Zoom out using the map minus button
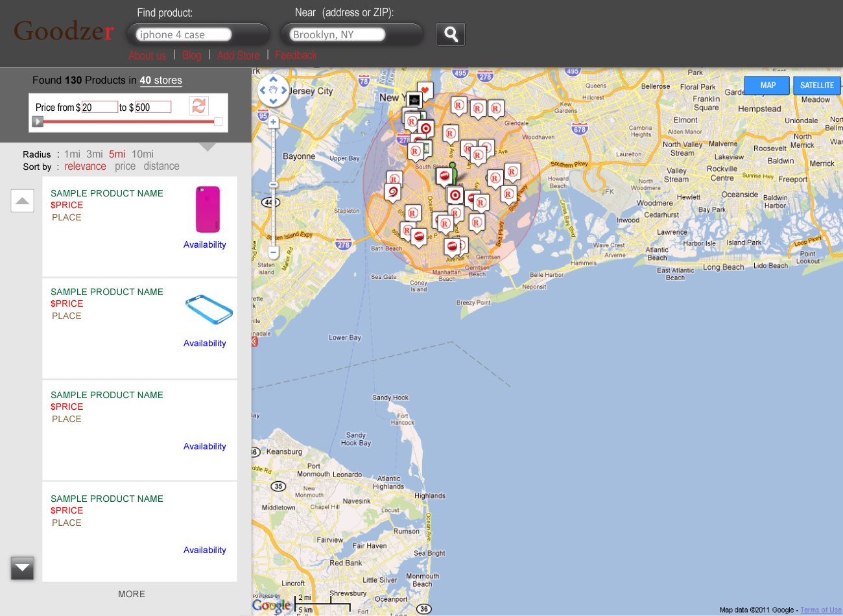The height and width of the screenshot is (616, 843). [273, 253]
